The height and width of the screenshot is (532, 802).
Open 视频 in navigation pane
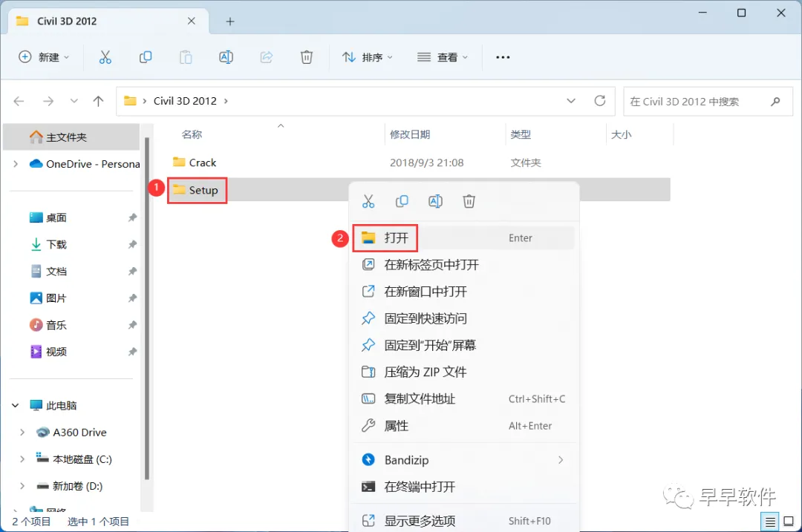coord(55,352)
